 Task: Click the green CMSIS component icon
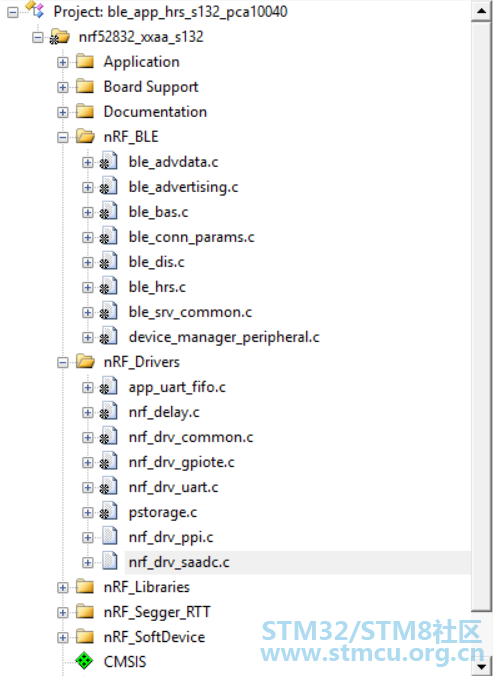point(84,662)
